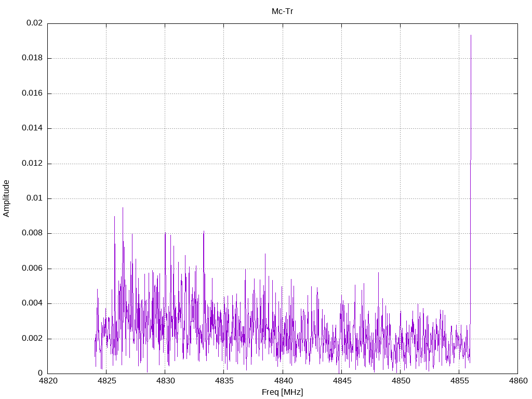Click the 0.02 y-axis tick label
This screenshot has height=399, width=532.
tap(34, 23)
